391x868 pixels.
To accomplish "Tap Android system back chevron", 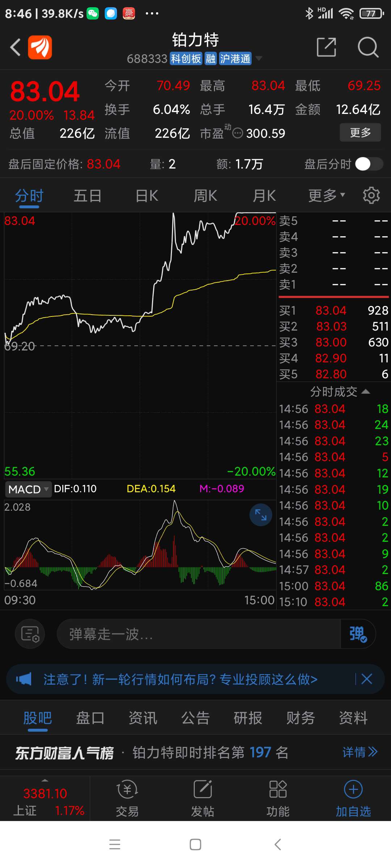I will coord(278,844).
